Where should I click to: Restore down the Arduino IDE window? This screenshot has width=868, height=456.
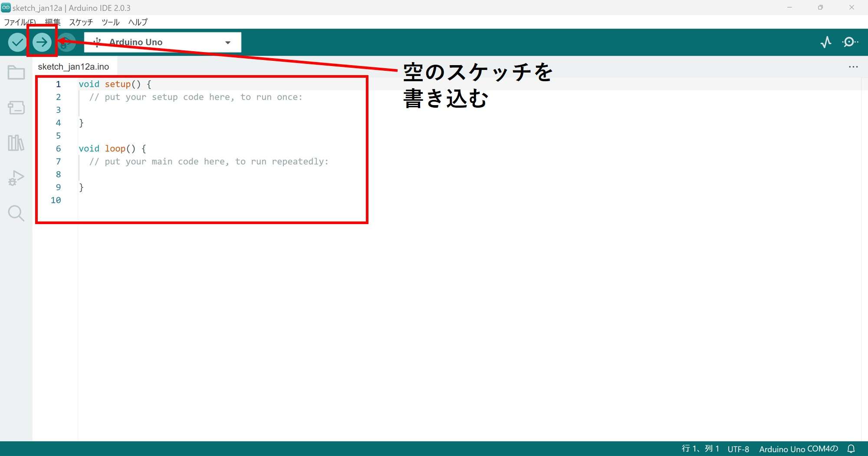[x=820, y=7]
